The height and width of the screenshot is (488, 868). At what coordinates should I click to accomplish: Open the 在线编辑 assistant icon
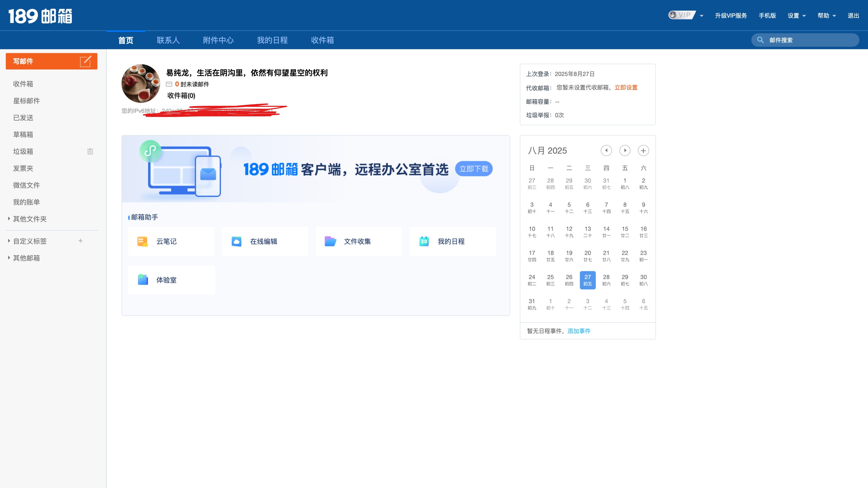click(x=236, y=241)
